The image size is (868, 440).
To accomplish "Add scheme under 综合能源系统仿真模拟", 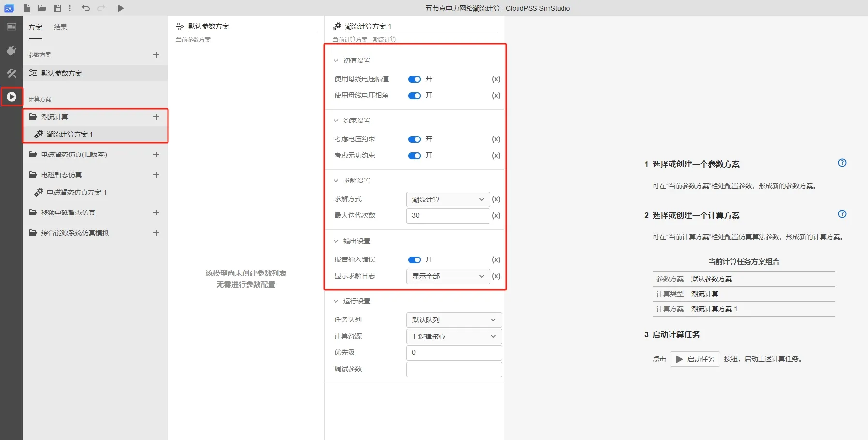I will pos(156,233).
